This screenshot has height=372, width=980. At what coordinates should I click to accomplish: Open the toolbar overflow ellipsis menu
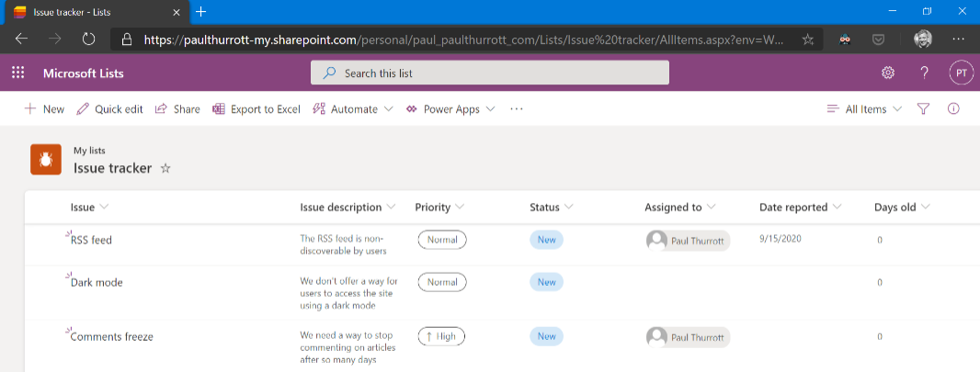[x=517, y=109]
